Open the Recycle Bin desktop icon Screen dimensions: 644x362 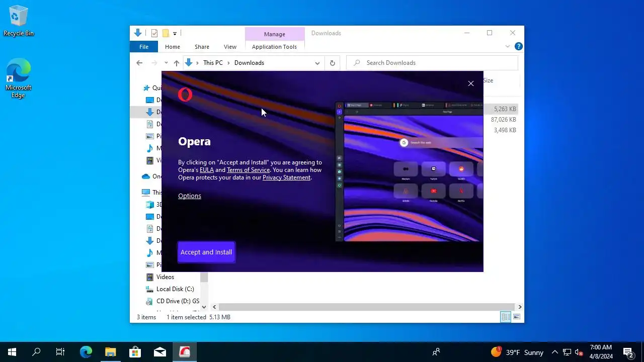pyautogui.click(x=19, y=21)
